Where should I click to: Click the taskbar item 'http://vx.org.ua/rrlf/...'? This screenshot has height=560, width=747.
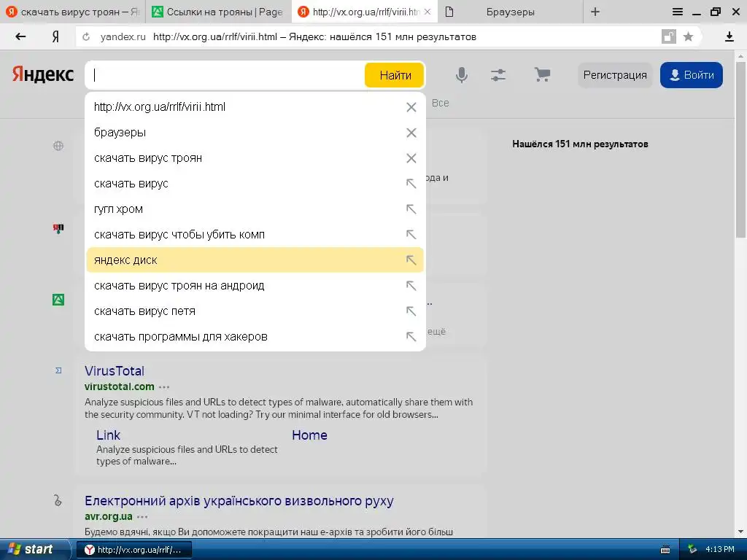[x=134, y=550]
